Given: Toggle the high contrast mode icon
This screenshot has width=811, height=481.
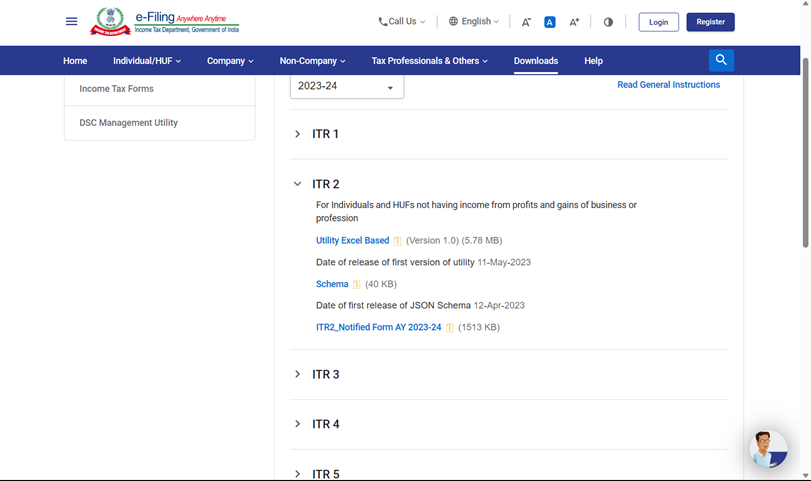Looking at the screenshot, I should tap(608, 22).
